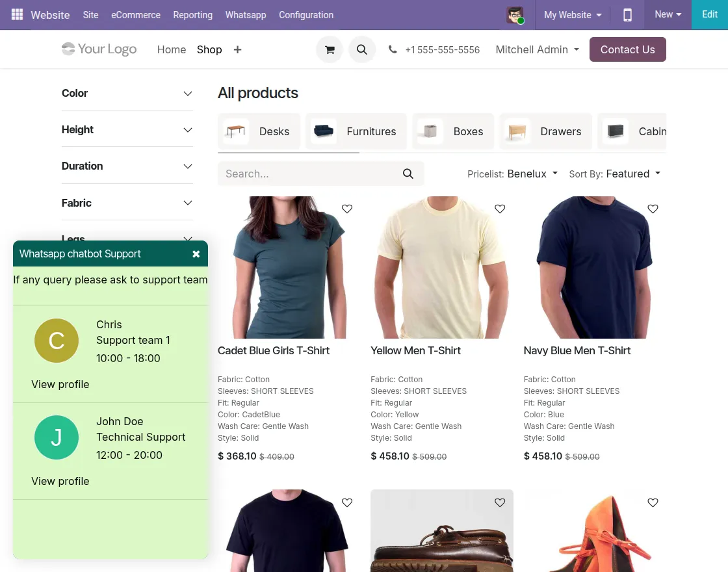Viewport: 728px width, 572px height.
Task: Open the header search magnifier icon
Action: 362,49
